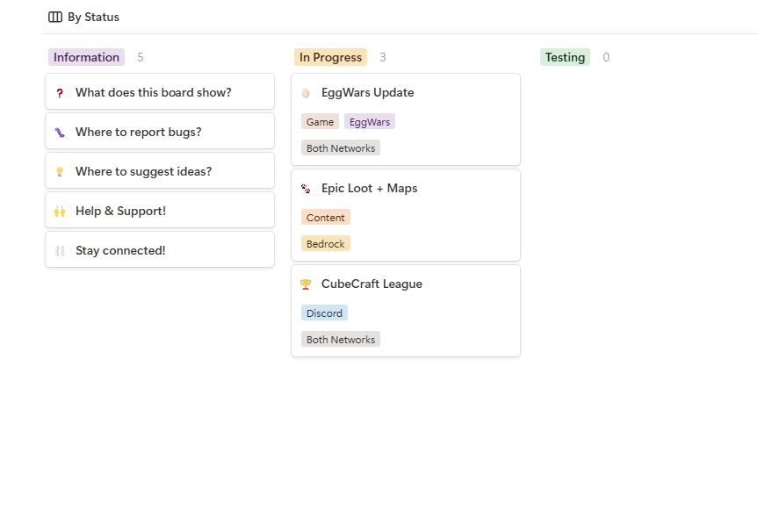Screen dimensions: 758x532
Task: Click the board view icon beside By Status
Action: pyautogui.click(x=55, y=17)
